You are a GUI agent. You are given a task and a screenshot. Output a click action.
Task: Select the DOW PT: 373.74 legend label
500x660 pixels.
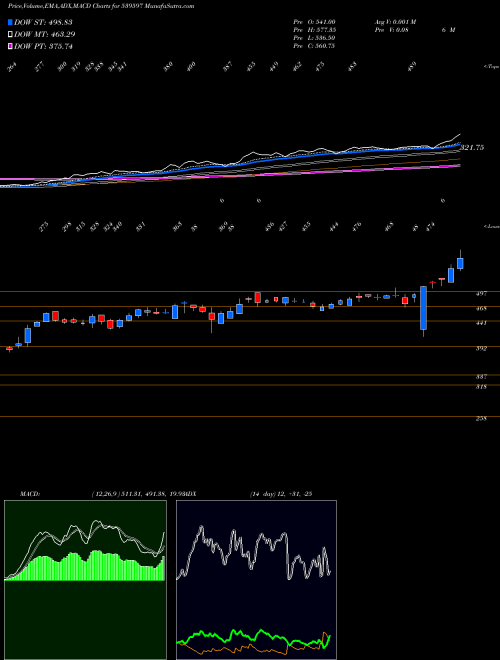coord(43,46)
